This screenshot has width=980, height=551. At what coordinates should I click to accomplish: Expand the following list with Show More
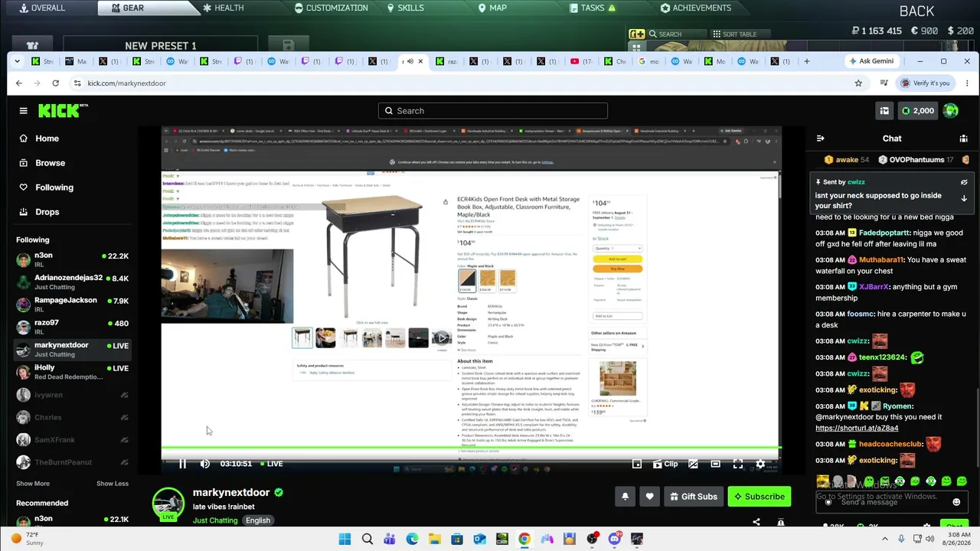33,484
